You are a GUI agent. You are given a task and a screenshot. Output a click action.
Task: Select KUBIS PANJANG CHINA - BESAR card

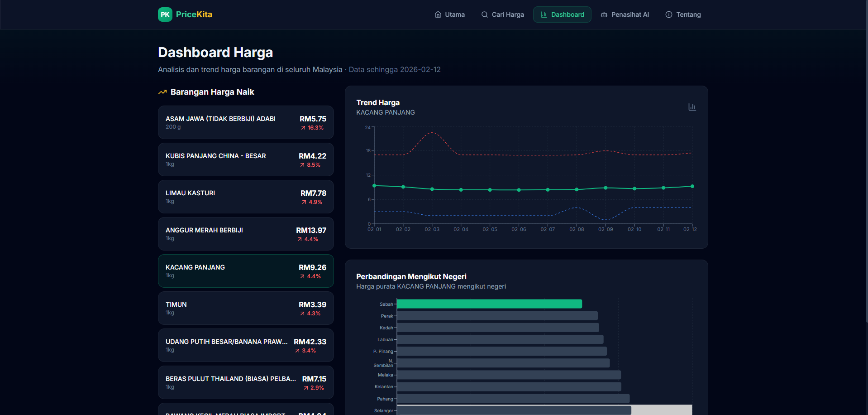(245, 159)
